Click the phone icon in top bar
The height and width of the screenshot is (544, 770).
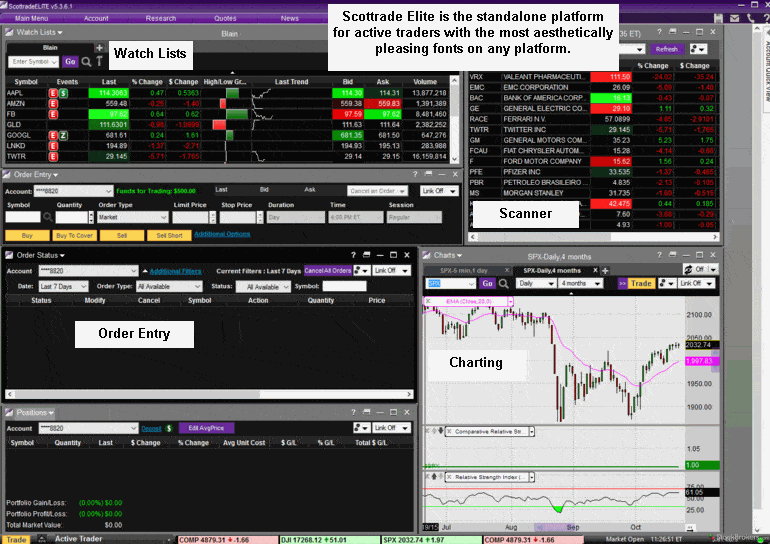pos(751,18)
